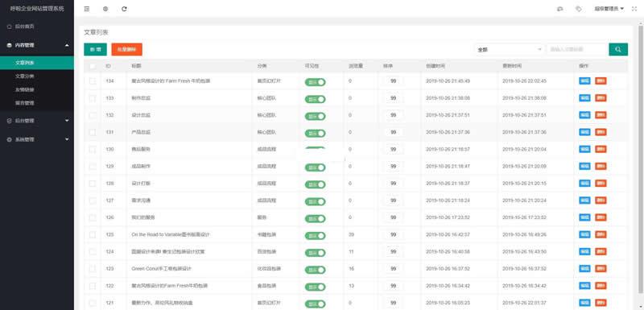Click the red delete button for article 127
Image resolution: width=644 pixels, height=310 pixels.
[601, 200]
